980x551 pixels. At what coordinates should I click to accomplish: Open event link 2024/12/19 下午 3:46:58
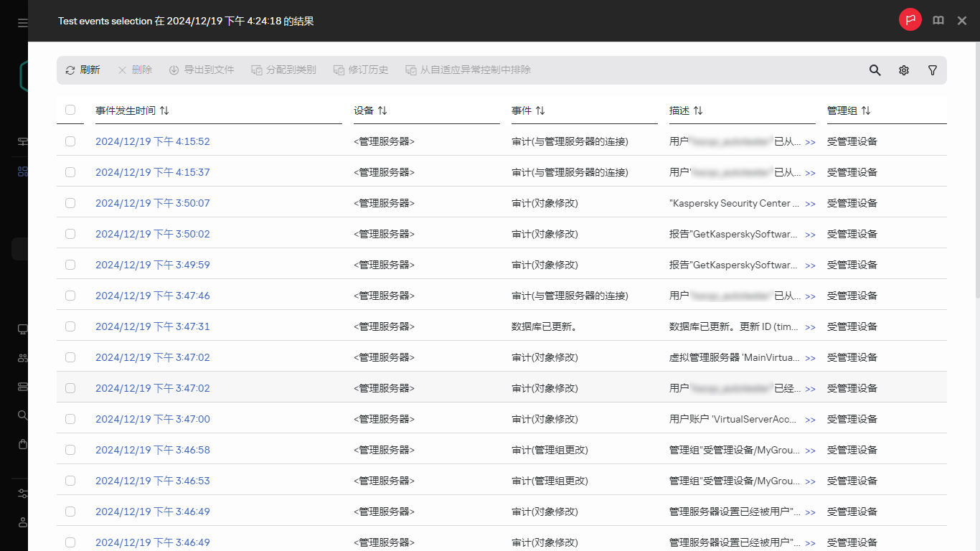[x=152, y=450]
